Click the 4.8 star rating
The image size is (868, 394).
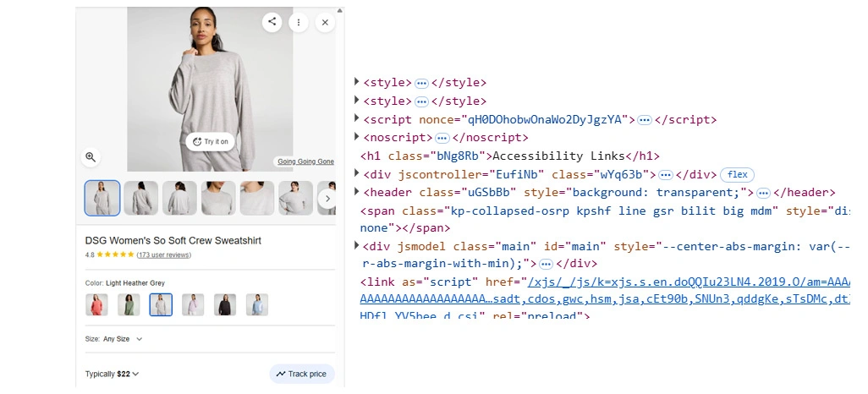pyautogui.click(x=110, y=255)
